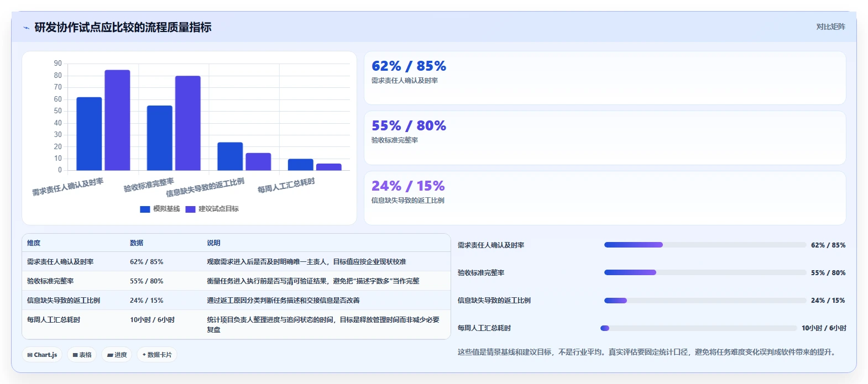Screen dimensions: 868x384
Task: Click the 62% / 85% table cell
Action: [147, 262]
